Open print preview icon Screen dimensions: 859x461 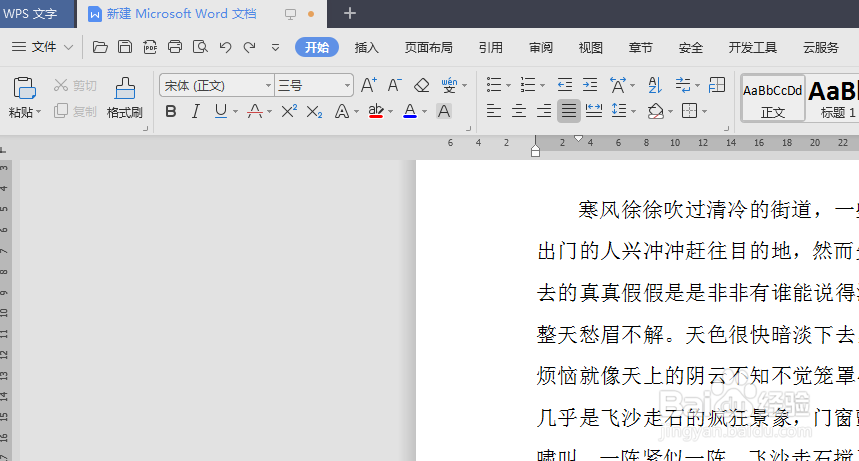(201, 47)
